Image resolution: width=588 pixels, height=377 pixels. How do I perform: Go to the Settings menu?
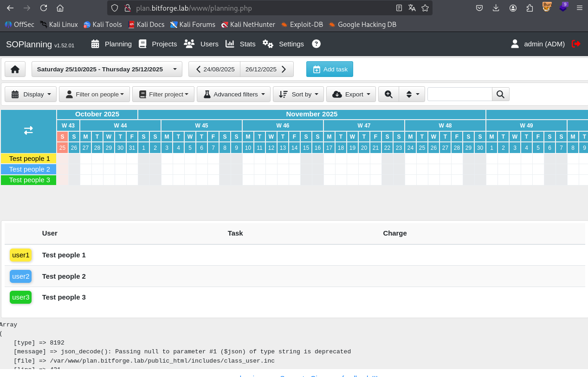(x=283, y=44)
